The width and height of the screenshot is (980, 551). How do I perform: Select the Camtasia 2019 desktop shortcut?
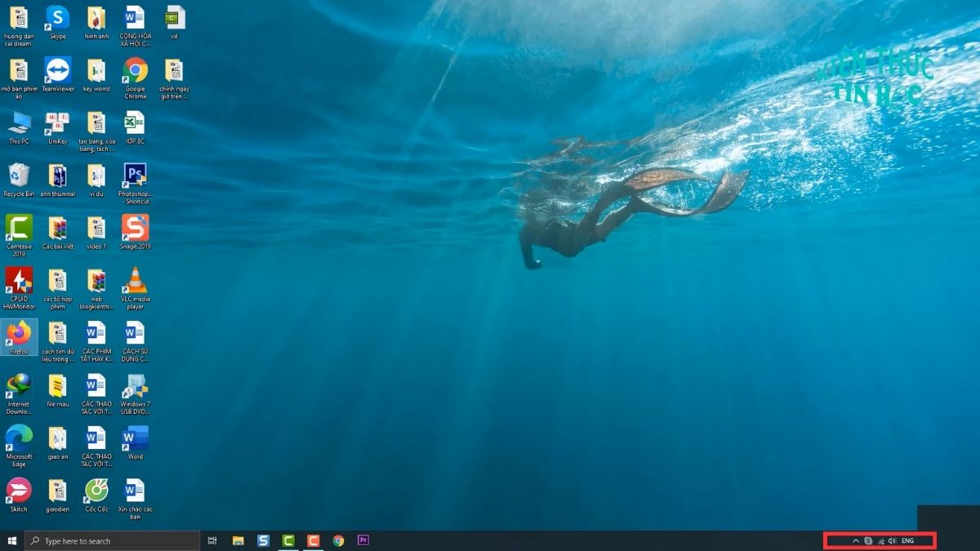(19, 235)
